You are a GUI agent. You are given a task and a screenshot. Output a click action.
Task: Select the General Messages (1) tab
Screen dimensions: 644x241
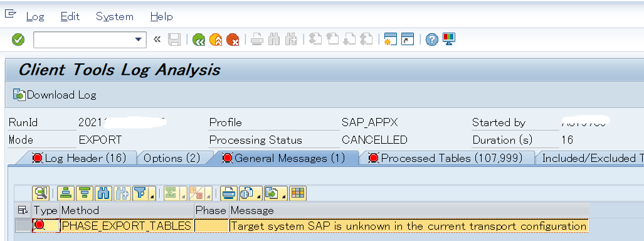(x=283, y=158)
